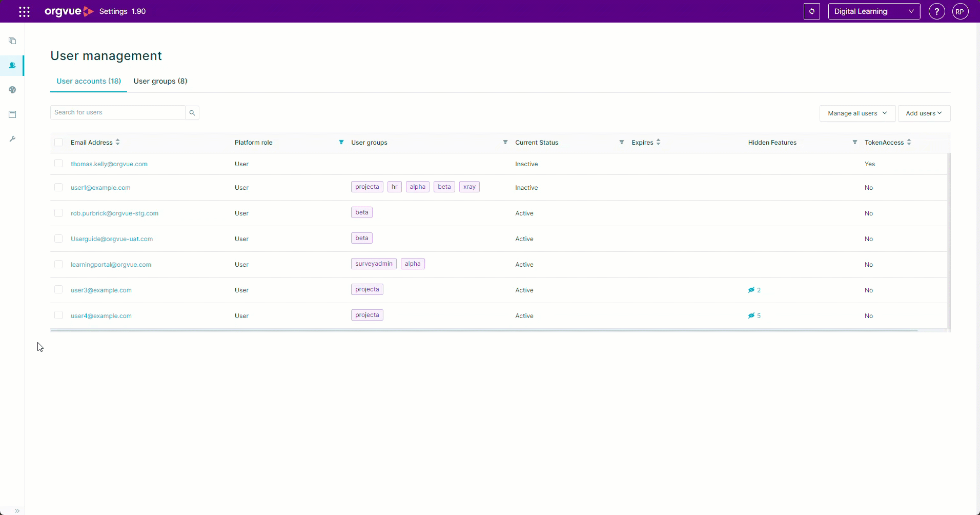Click the xray group tag
This screenshot has width=980, height=515.
469,187
